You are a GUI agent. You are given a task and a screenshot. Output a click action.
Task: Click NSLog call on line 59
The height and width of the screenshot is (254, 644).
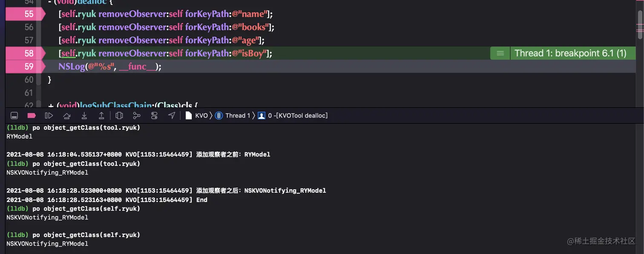[x=72, y=66]
